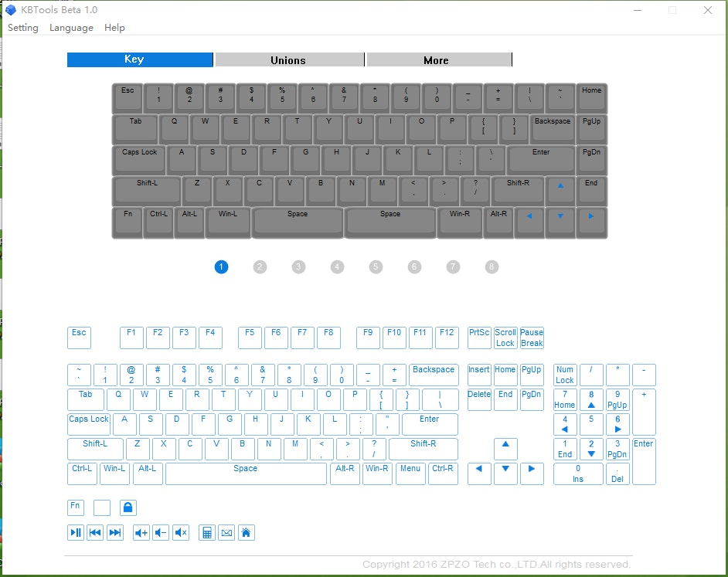Image resolution: width=728 pixels, height=577 pixels.
Task: Select the lock key icon
Action: point(128,507)
